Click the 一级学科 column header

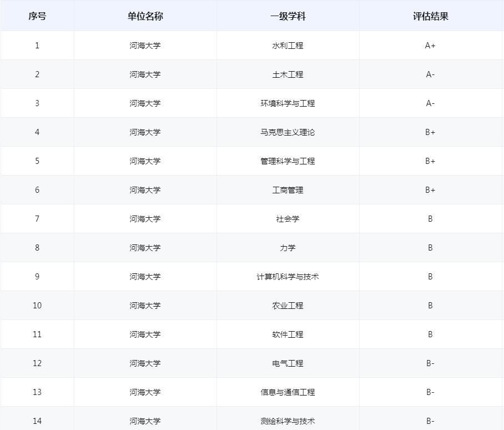click(x=288, y=16)
